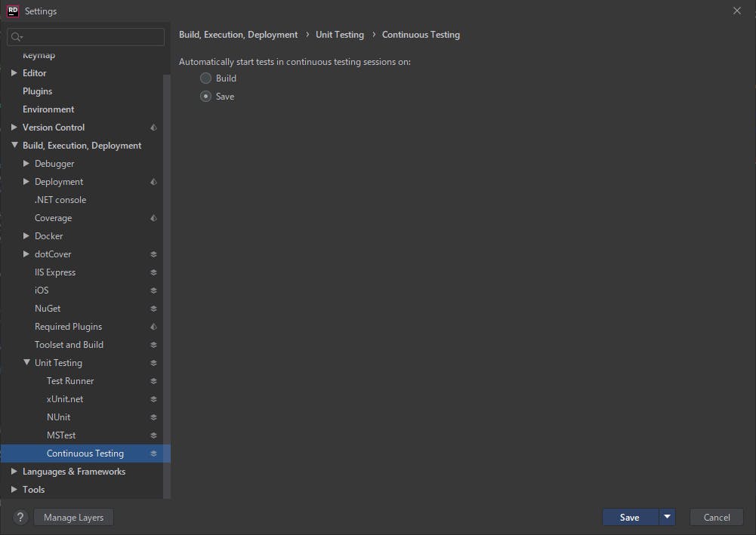Image resolution: width=756 pixels, height=535 pixels.
Task: Open help with the question mark button
Action: click(x=20, y=517)
